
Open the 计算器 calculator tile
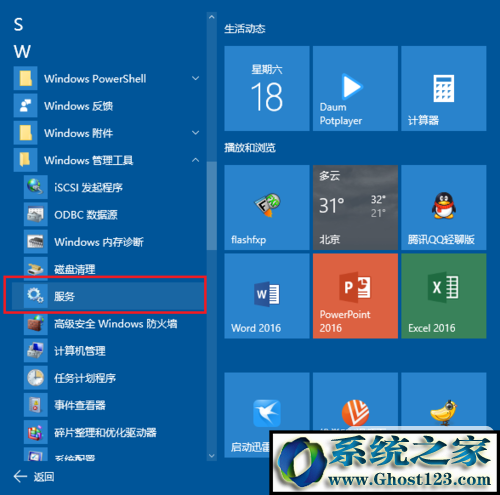point(444,88)
